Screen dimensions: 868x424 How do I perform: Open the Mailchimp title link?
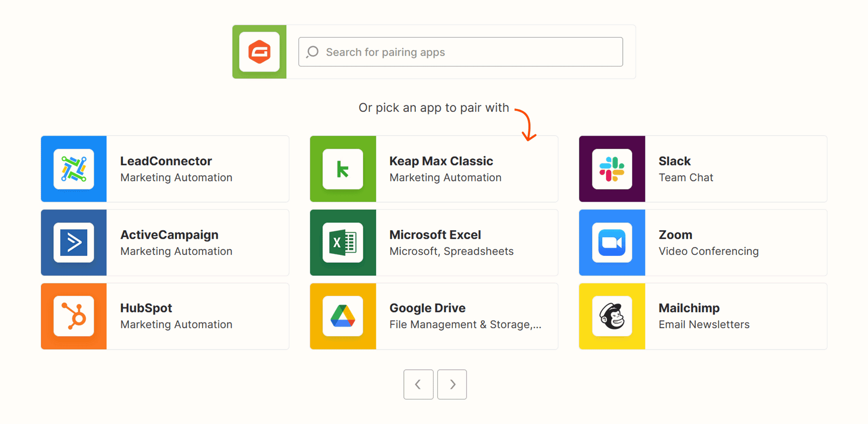point(689,308)
